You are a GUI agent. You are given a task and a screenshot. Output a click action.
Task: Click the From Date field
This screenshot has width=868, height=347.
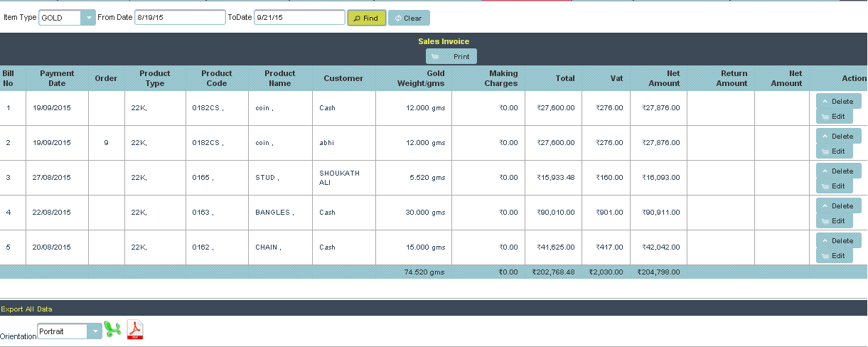tap(180, 18)
